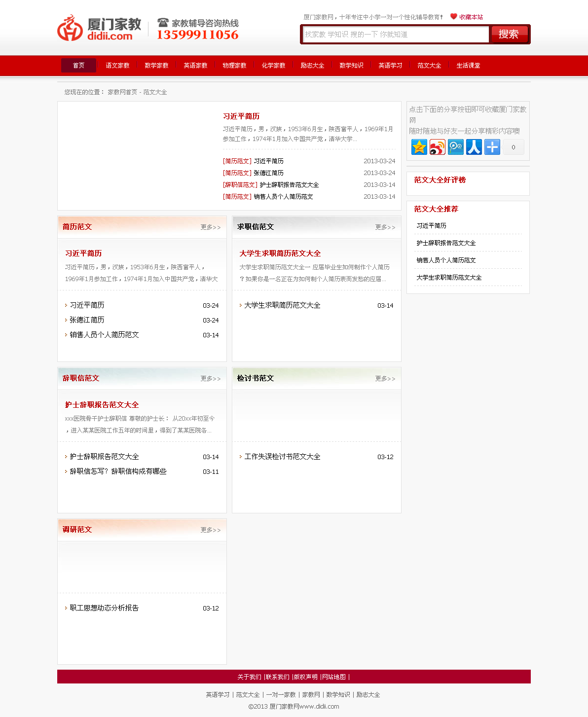
Task: Expand 更多>> in 简历范文 section
Action: point(210,227)
